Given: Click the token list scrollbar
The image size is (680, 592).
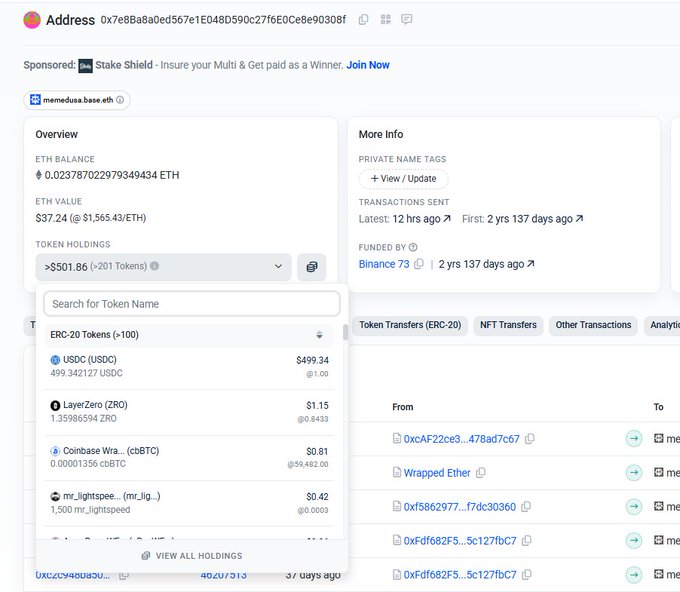Looking at the screenshot, I should [345, 332].
